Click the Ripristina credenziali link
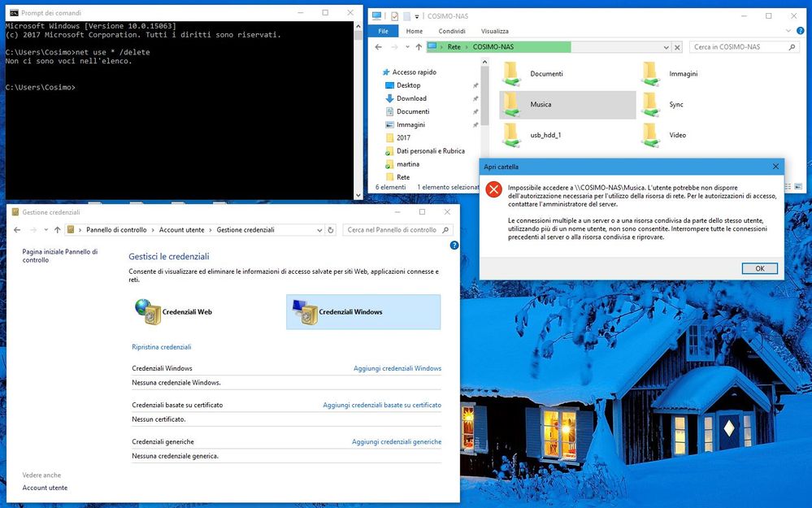812x508 pixels. click(x=161, y=347)
